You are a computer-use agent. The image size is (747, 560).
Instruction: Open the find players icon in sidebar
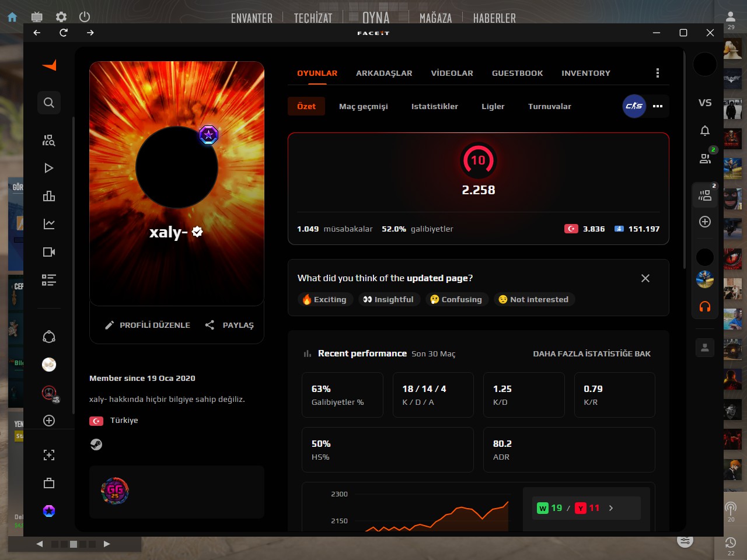pyautogui.click(x=49, y=140)
